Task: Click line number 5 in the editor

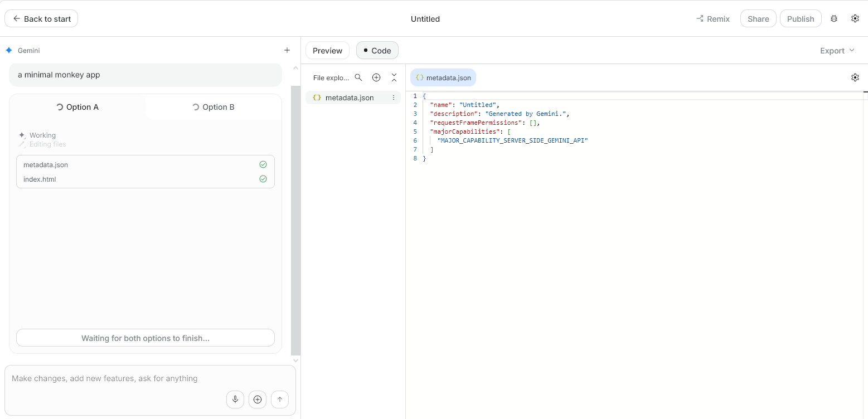Action: tap(415, 131)
